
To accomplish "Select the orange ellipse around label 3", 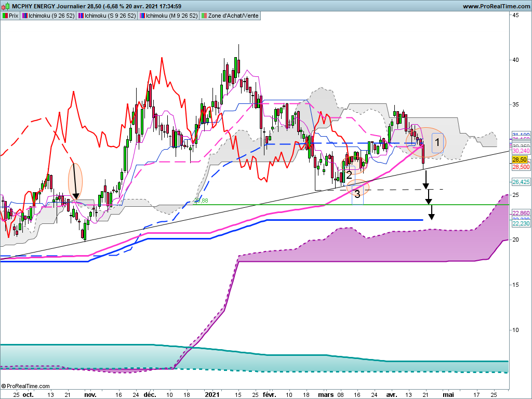I will tap(357, 188).
